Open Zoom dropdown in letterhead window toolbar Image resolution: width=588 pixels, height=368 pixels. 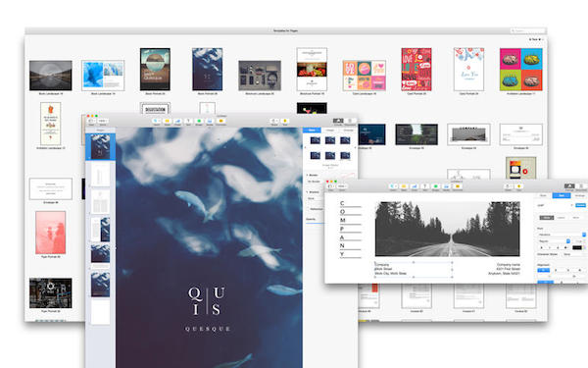point(342,185)
